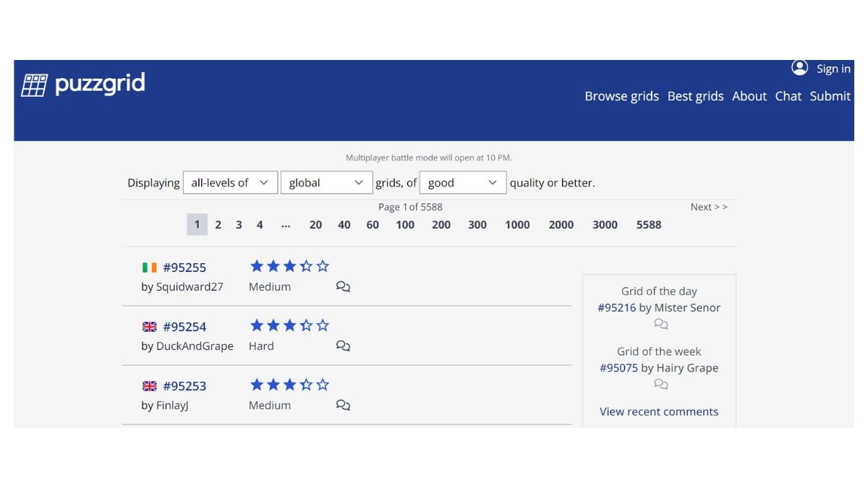Open comments icon for grid #95255
Viewport: 868px width, 488px height.
tap(343, 287)
